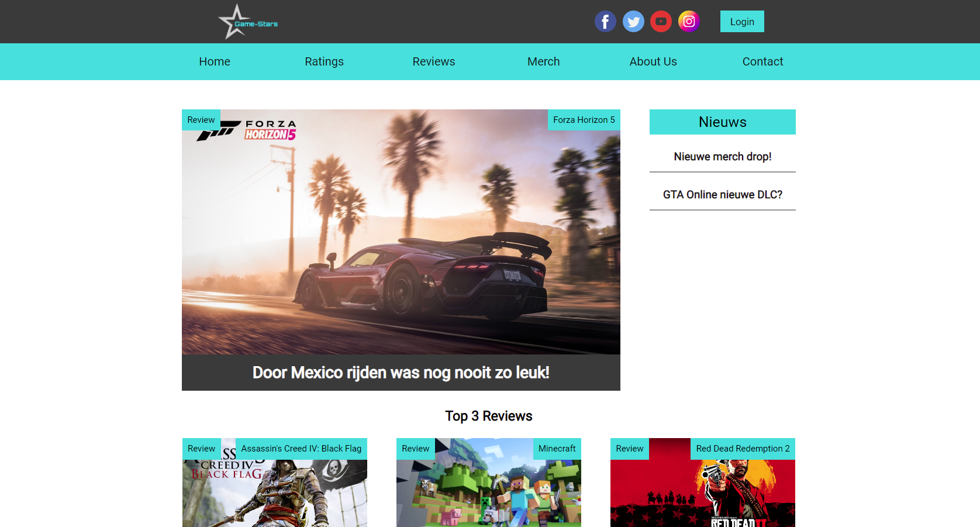The height and width of the screenshot is (527, 980).
Task: Open the Instagram social icon
Action: pyautogui.click(x=689, y=22)
